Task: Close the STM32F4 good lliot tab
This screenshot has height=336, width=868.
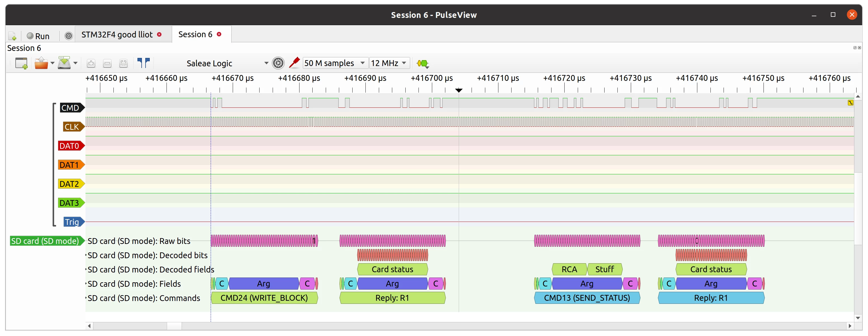Action: point(160,34)
